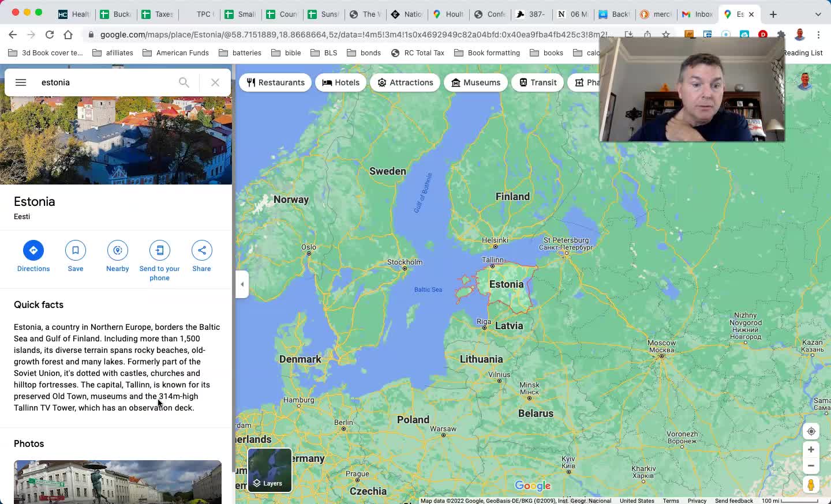Open the Chrome three-dot menu
831x504 pixels.
[x=818, y=35]
